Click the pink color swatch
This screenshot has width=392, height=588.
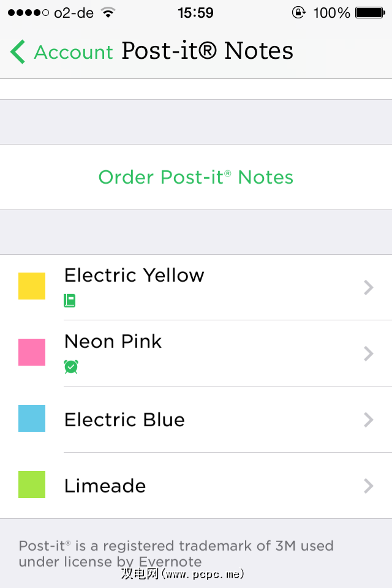[x=32, y=352]
